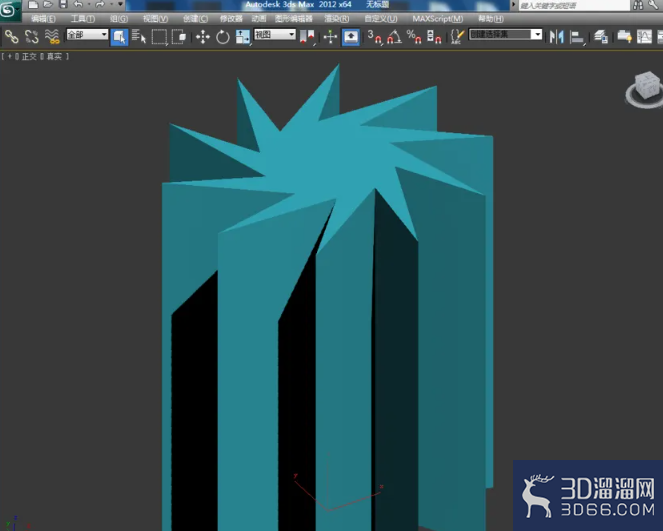The width and height of the screenshot is (663, 531).
Task: Click the Align tool
Action: (x=577, y=37)
